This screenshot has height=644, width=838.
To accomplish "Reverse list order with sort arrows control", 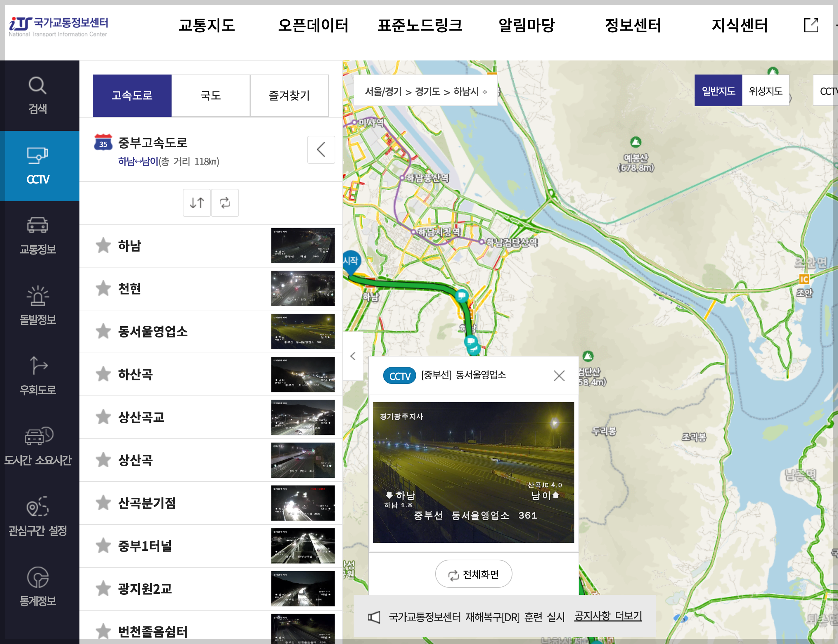I will click(196, 203).
